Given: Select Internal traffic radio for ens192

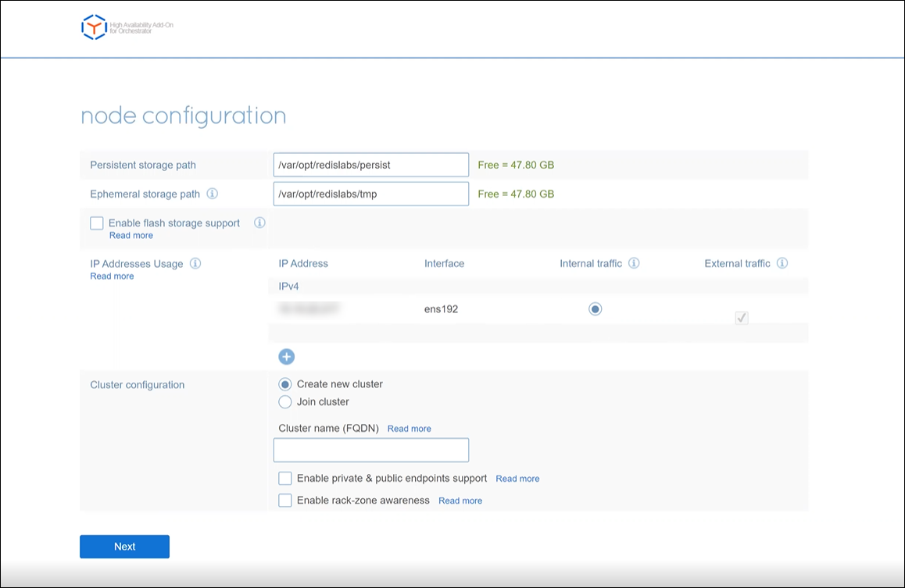Looking at the screenshot, I should pos(596,309).
